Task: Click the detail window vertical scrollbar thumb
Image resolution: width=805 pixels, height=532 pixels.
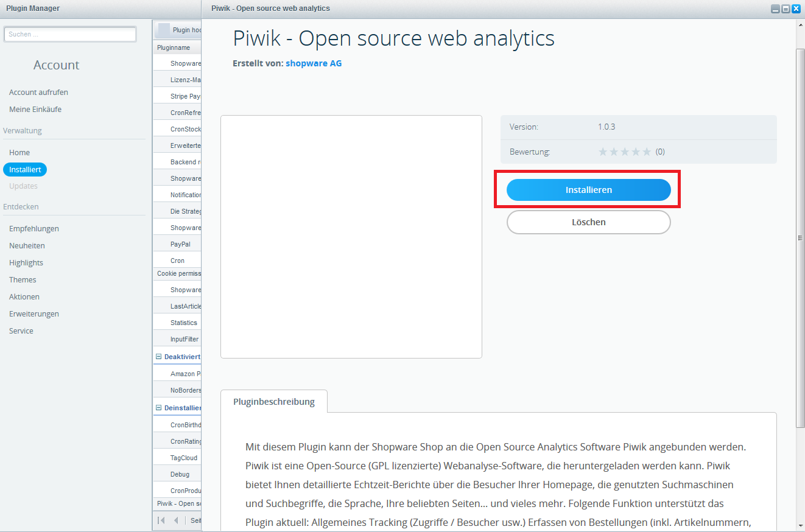Action: 800,238
